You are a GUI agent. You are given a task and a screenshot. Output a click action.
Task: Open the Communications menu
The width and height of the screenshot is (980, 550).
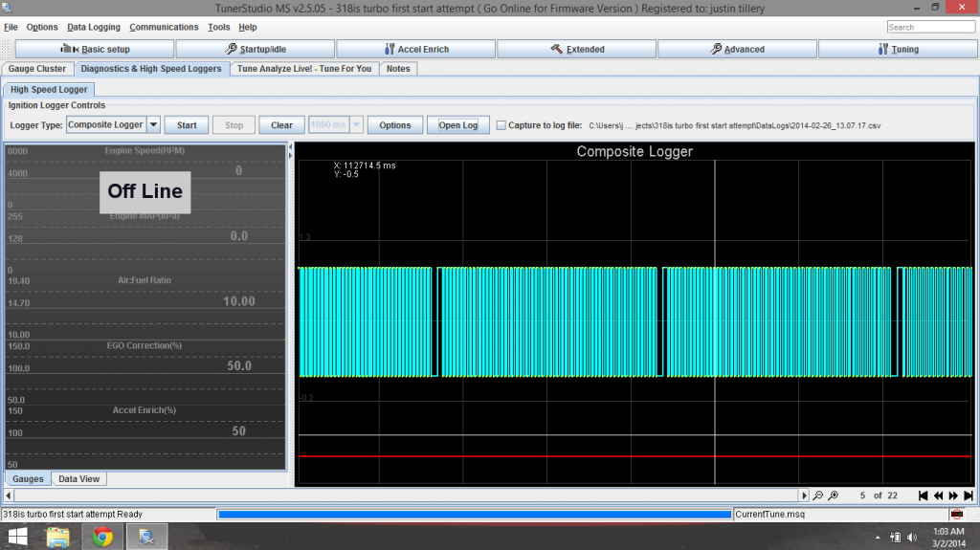(x=164, y=27)
